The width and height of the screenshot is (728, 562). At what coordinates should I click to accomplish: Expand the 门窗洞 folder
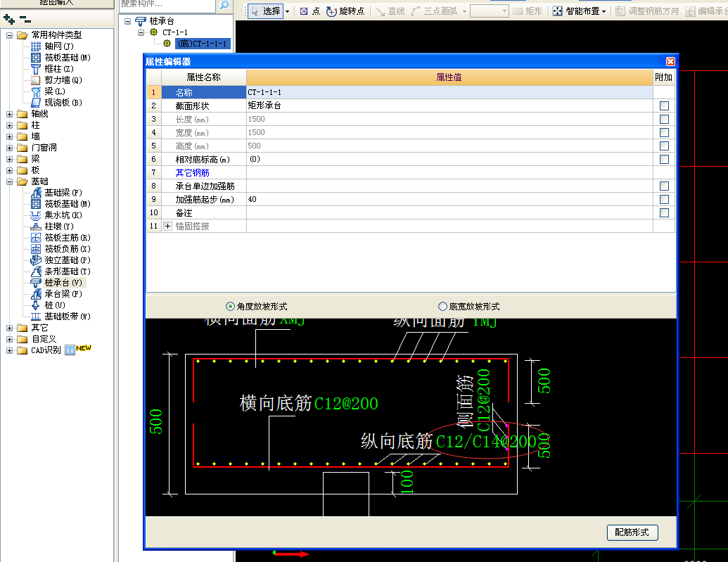(9, 148)
